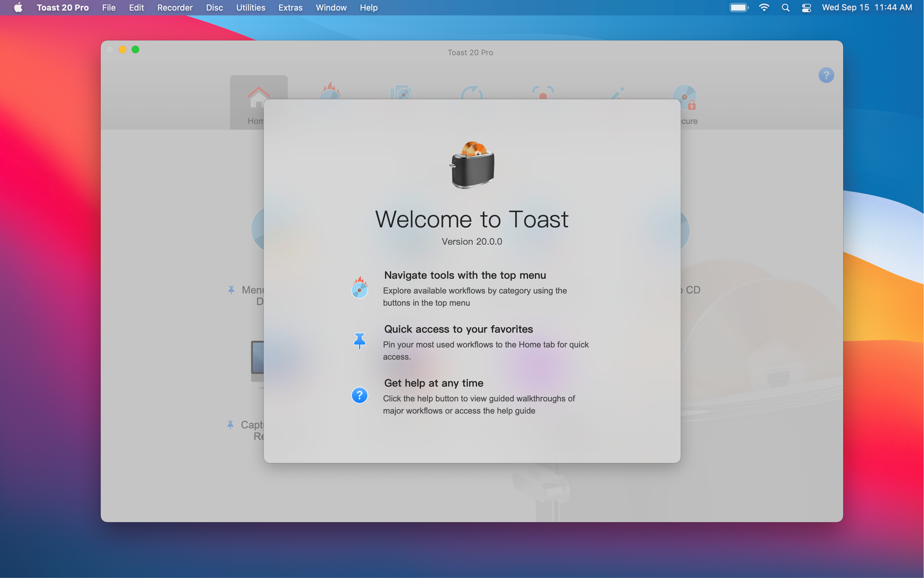Open the Help menu
The width and height of the screenshot is (924, 578).
[368, 8]
